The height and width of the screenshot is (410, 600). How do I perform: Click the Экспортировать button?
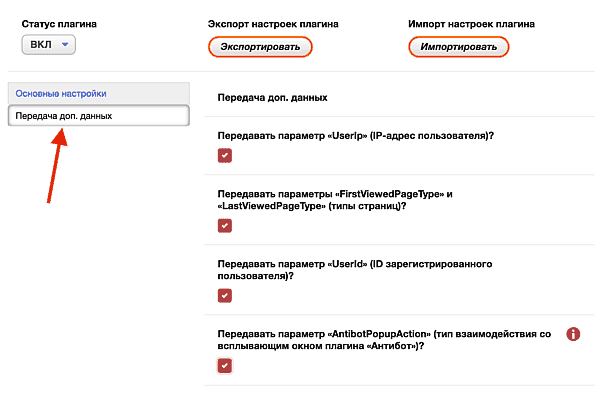260,47
